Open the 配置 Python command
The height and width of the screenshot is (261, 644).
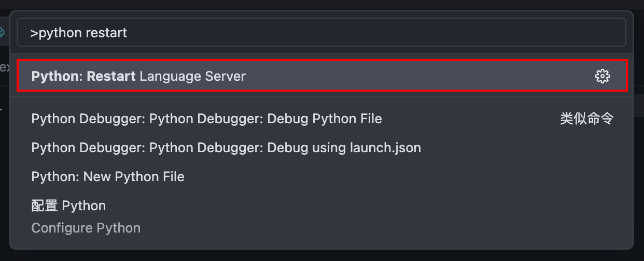[68, 206]
